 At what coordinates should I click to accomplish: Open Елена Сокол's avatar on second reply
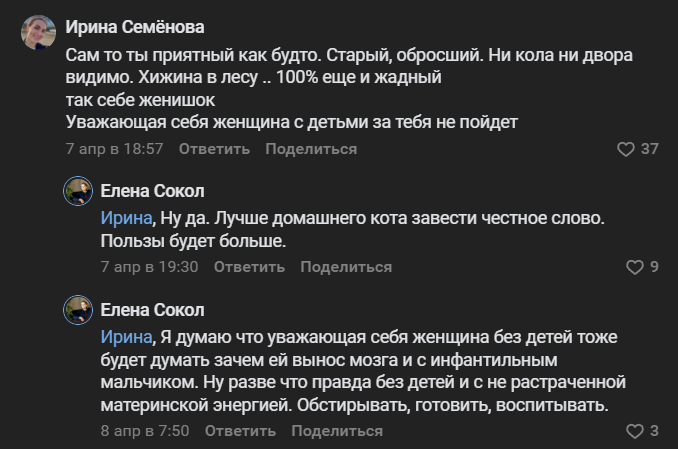click(78, 310)
